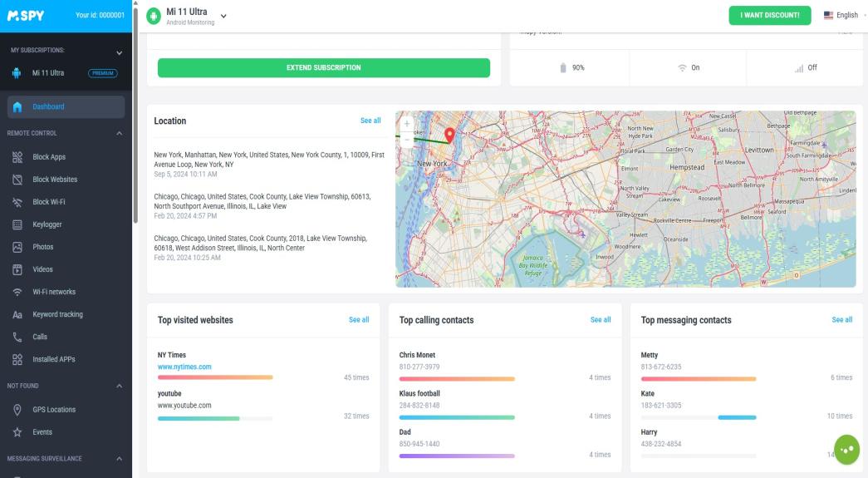Open the Mi 11 Ultra device selector chevron
Image resolution: width=868 pixels, height=478 pixels.
223,16
